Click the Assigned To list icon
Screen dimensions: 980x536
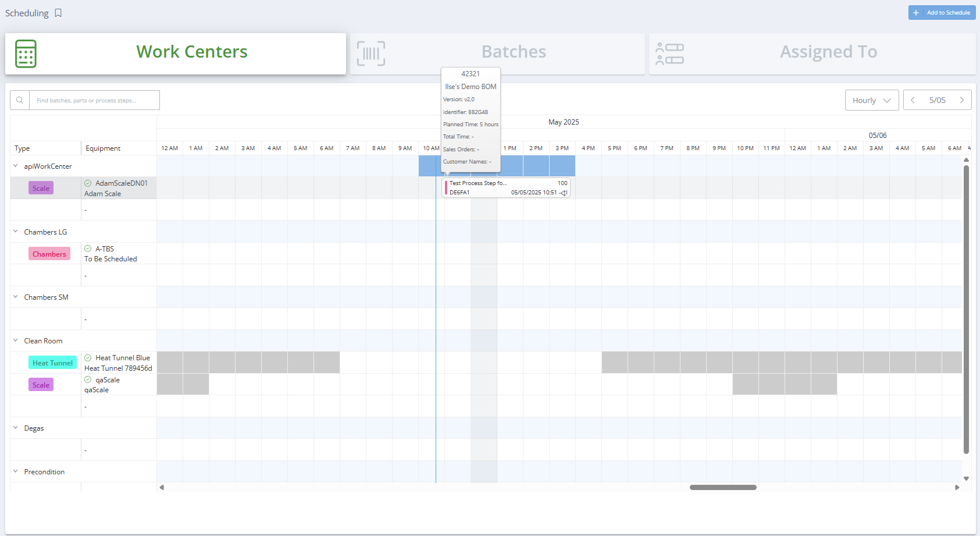click(669, 54)
